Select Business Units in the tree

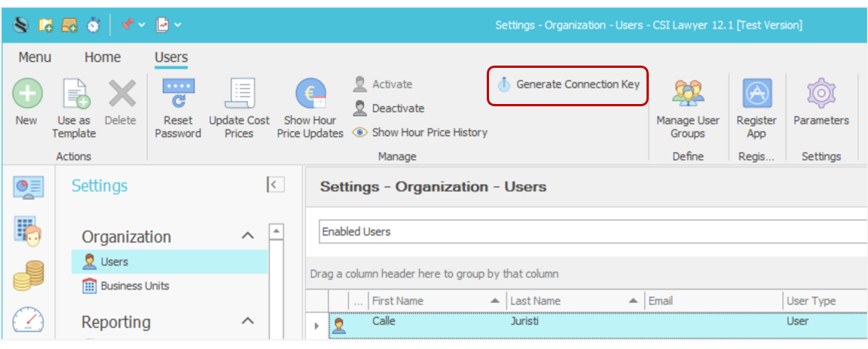coord(135,286)
